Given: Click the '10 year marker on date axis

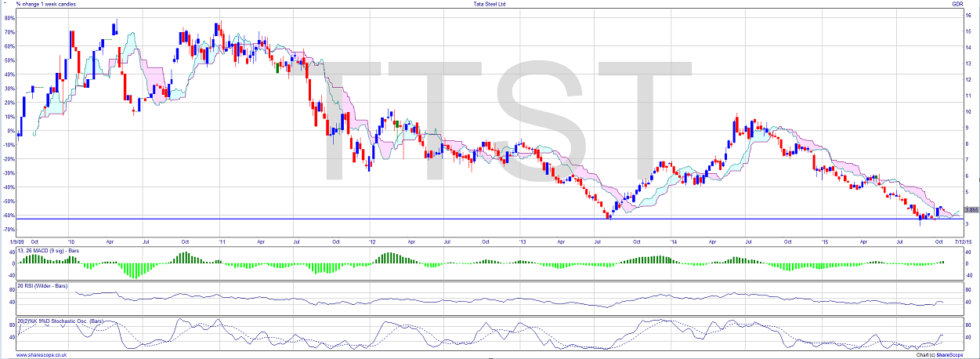Looking at the screenshot, I should click(x=70, y=242).
